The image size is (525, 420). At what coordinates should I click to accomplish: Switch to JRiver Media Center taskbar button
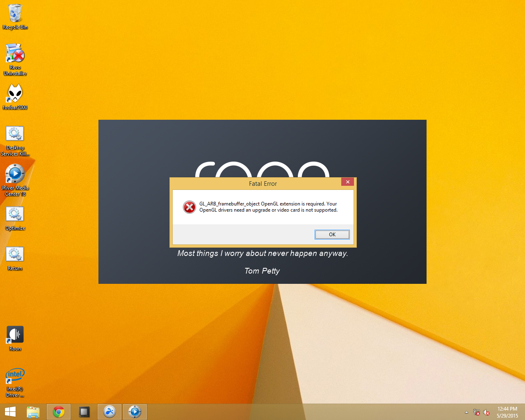[x=135, y=412]
